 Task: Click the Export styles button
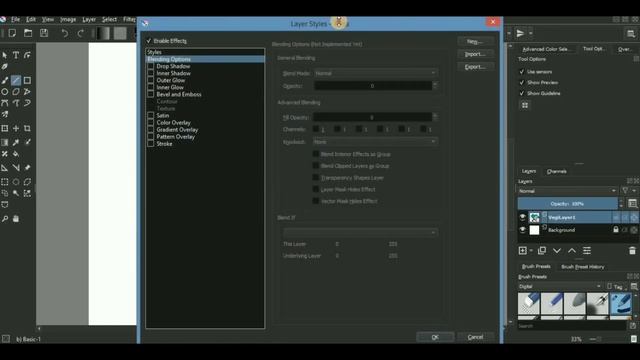[476, 67]
